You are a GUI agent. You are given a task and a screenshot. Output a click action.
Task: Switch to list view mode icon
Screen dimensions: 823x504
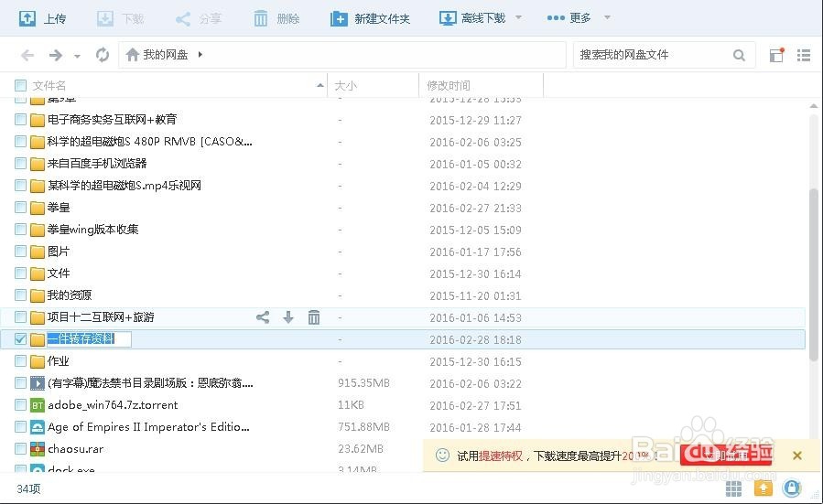click(804, 55)
